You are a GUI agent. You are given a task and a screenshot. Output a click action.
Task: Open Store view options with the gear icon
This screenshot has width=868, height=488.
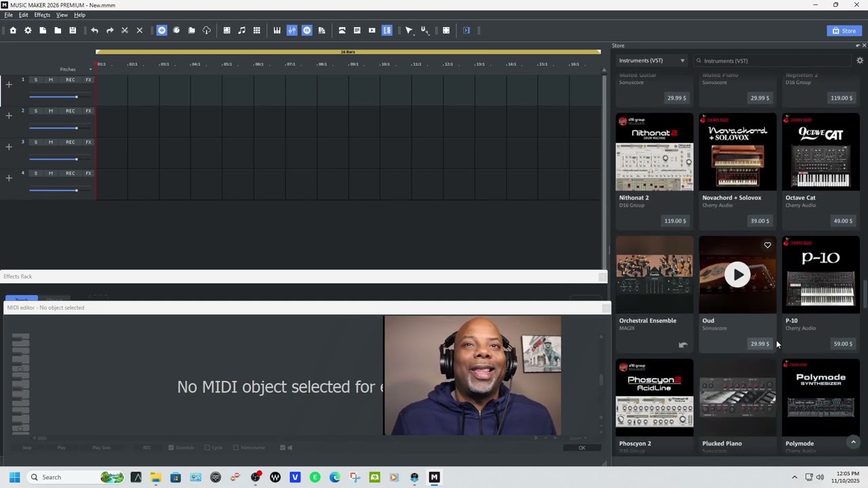(x=860, y=61)
